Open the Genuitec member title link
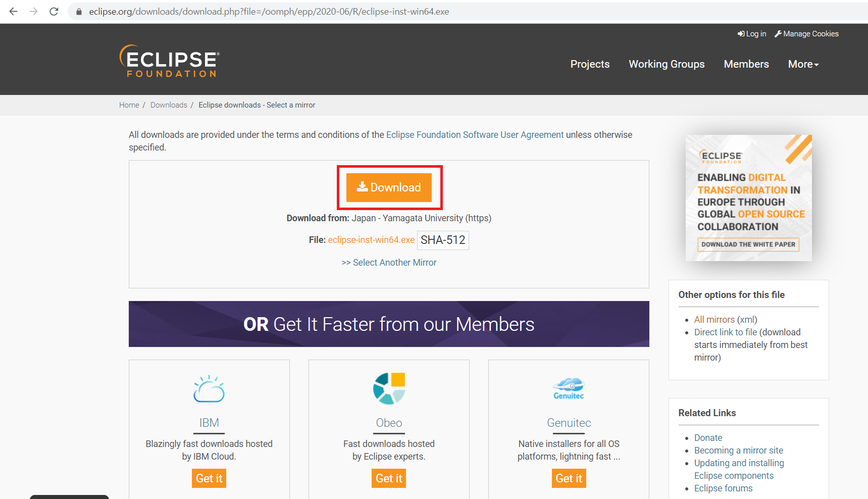868x499 pixels. [569, 423]
